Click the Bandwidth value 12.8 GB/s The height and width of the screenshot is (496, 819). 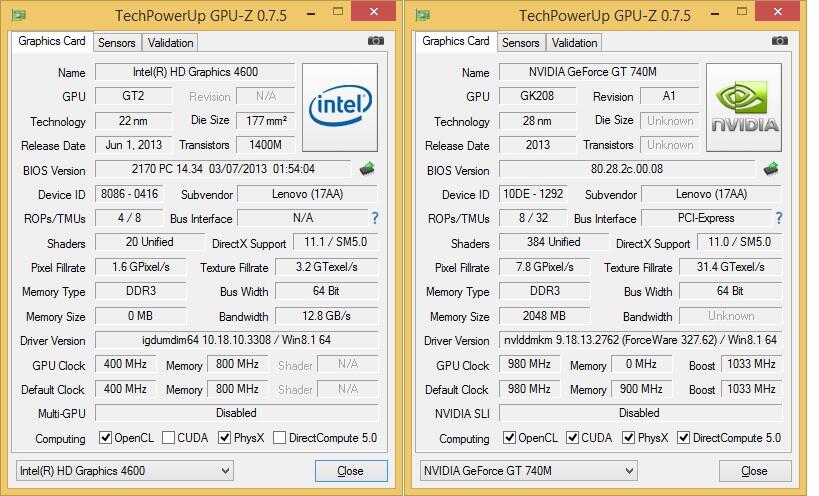[x=327, y=316]
